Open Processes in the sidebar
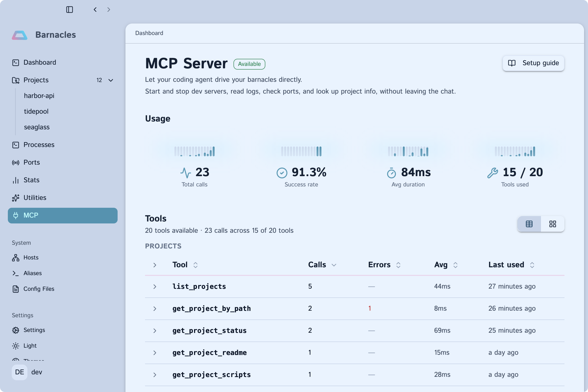Viewport: 588px width, 392px height. point(62,145)
